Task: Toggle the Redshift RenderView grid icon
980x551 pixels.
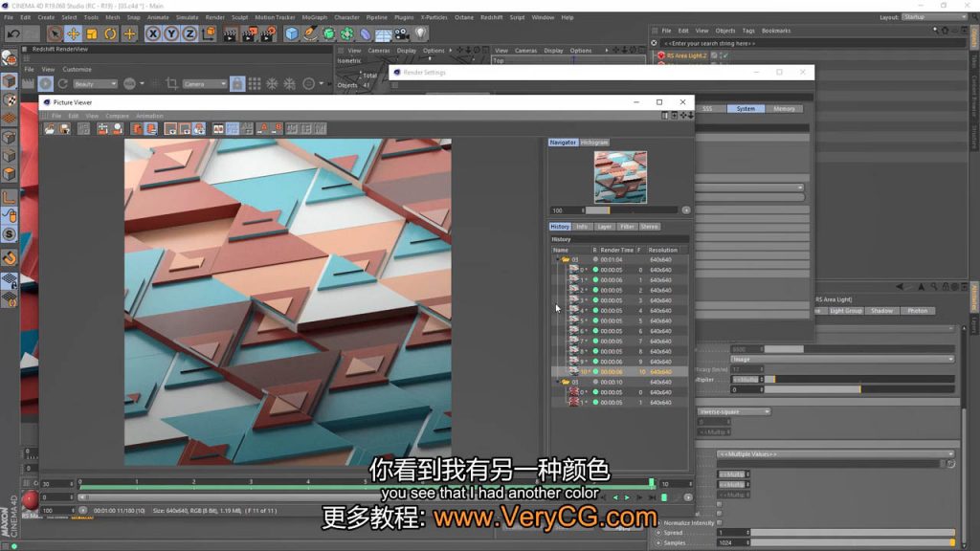Action: tap(255, 84)
